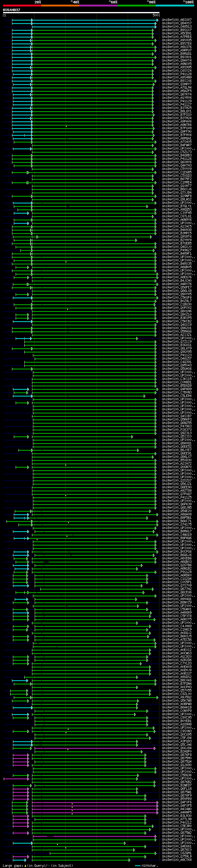
Task: Open hit label UniRef100_O48513
Action: pyautogui.click(x=177, y=26)
